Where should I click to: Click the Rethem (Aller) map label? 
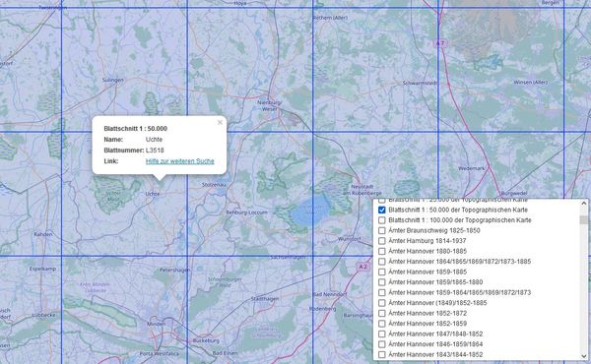(x=330, y=18)
